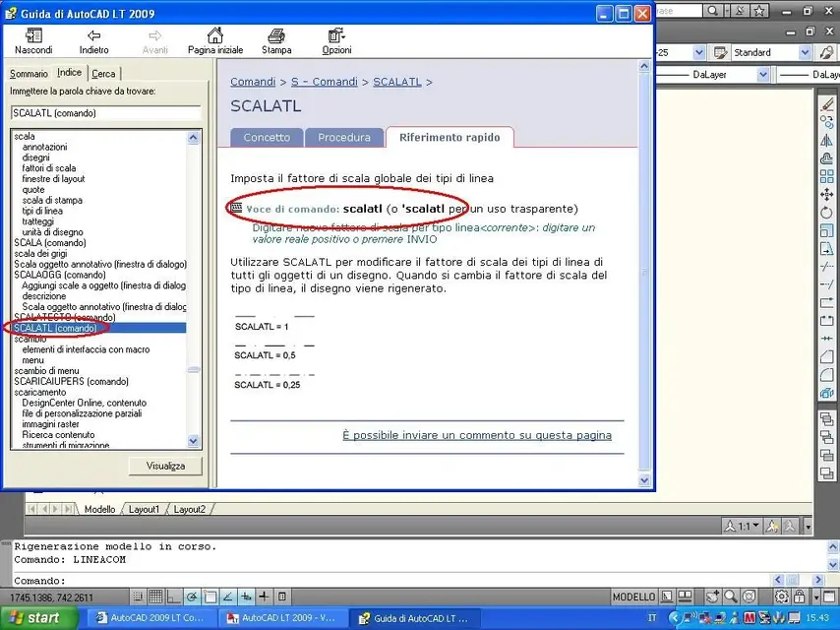Select the Move tool in AutoCAD's toolbar
Screen dimensions: 840x630
point(826,194)
